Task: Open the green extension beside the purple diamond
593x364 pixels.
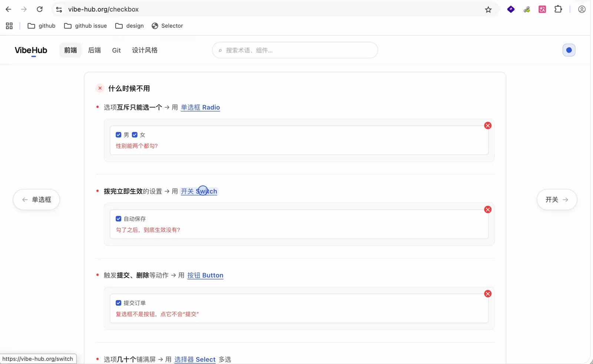Action: tap(527, 9)
